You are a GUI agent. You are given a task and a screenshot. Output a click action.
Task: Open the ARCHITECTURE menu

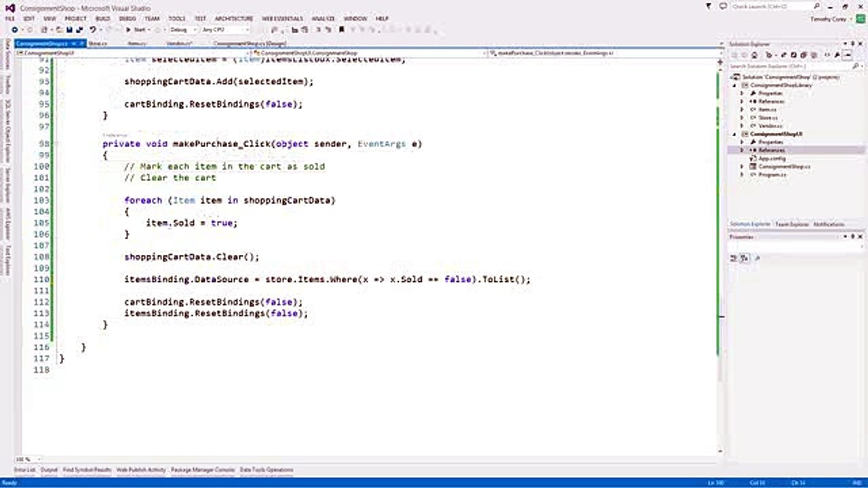[234, 18]
